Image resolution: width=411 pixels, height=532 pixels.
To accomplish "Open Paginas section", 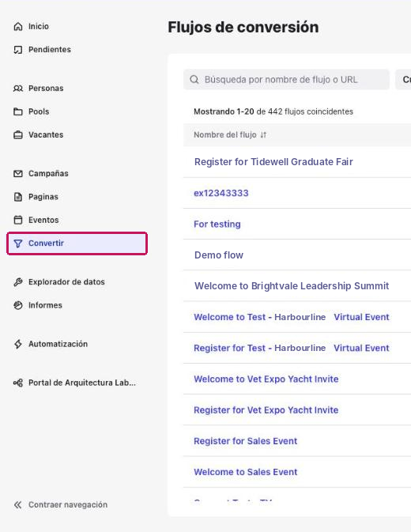I will pos(43,197).
